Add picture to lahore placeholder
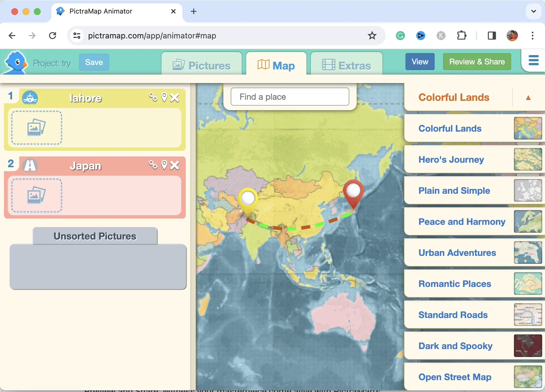Viewport: 545px width, 392px height. click(37, 128)
